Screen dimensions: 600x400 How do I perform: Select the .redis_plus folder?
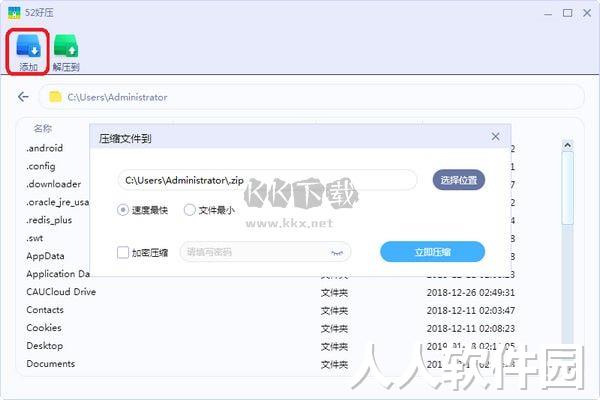49,220
